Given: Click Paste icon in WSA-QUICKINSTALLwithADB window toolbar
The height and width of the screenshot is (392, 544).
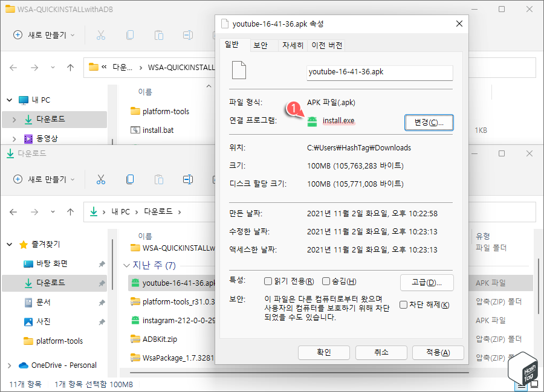Looking at the screenshot, I should click(159, 35).
